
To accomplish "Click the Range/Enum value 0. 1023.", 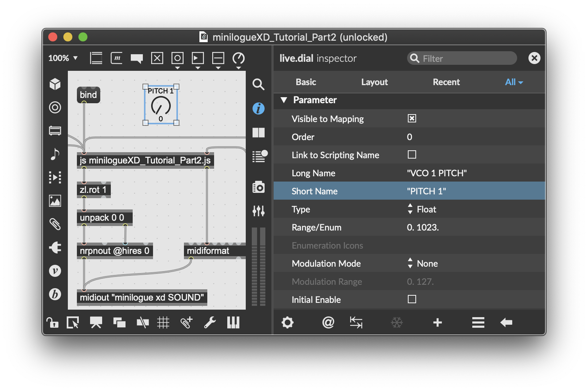I will coord(423,227).
